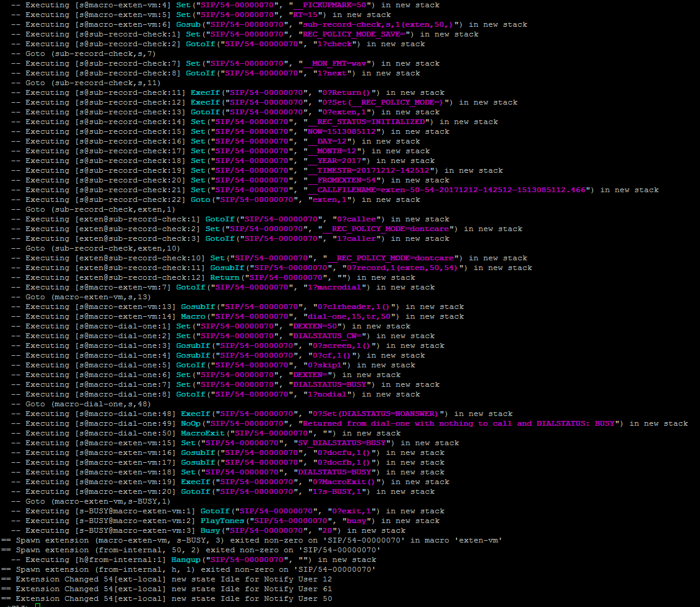Click the "__CALLFILENAME=exten-50-54-..." file name value
Viewport: 700px width, 607px height.
coord(446,190)
